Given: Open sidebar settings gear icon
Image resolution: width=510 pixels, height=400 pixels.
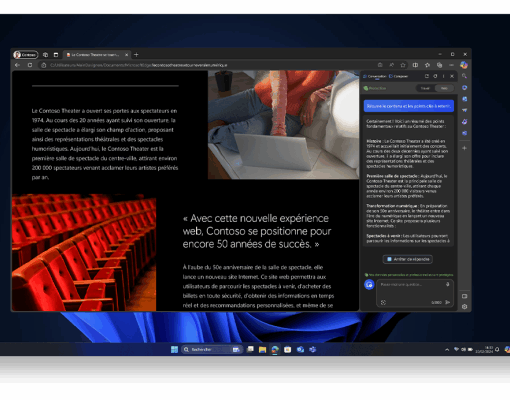Looking at the screenshot, I should click(x=464, y=307).
